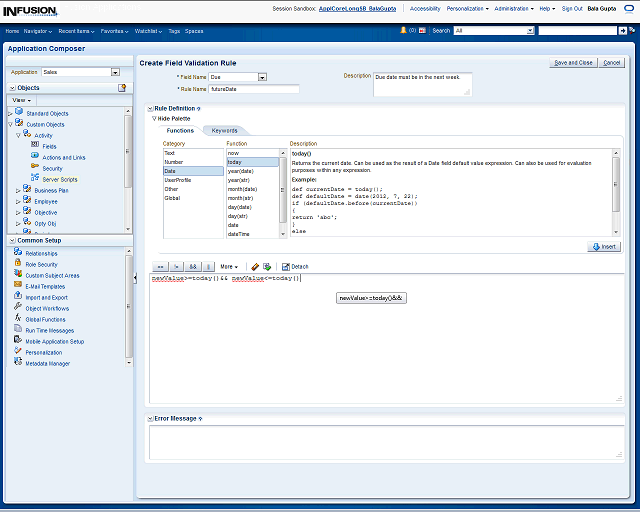Image resolution: width=640 pixels, height=512 pixels.
Task: Click the eraser icon in expression toolbar
Action: (255, 267)
